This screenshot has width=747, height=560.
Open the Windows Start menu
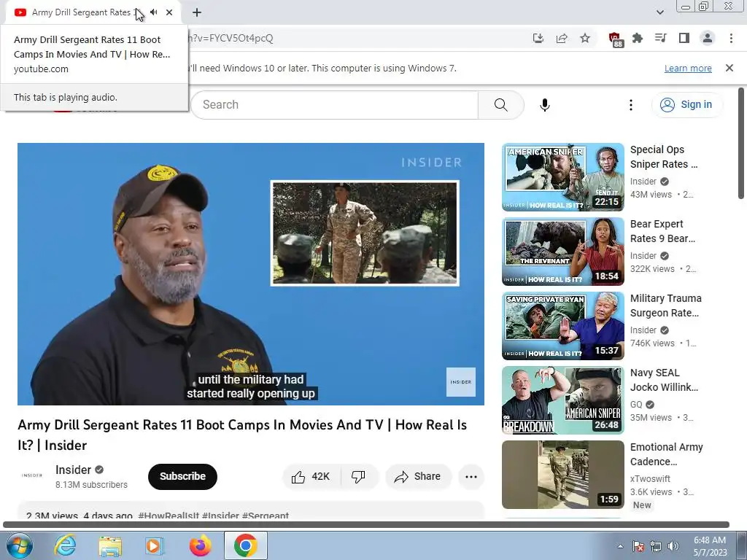[20, 545]
